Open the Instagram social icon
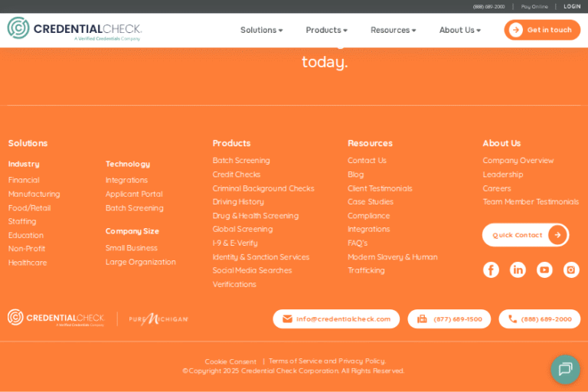 click(x=571, y=269)
